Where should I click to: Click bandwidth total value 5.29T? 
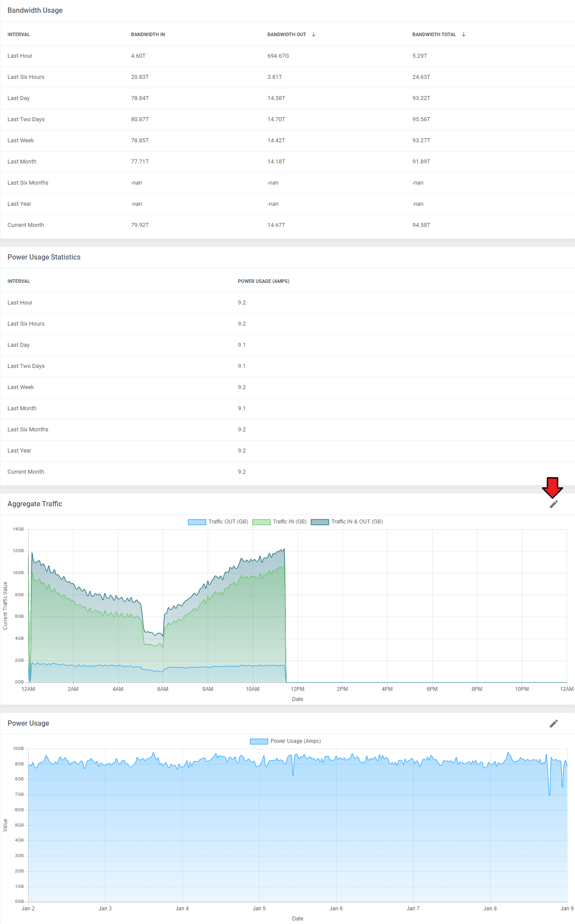419,56
